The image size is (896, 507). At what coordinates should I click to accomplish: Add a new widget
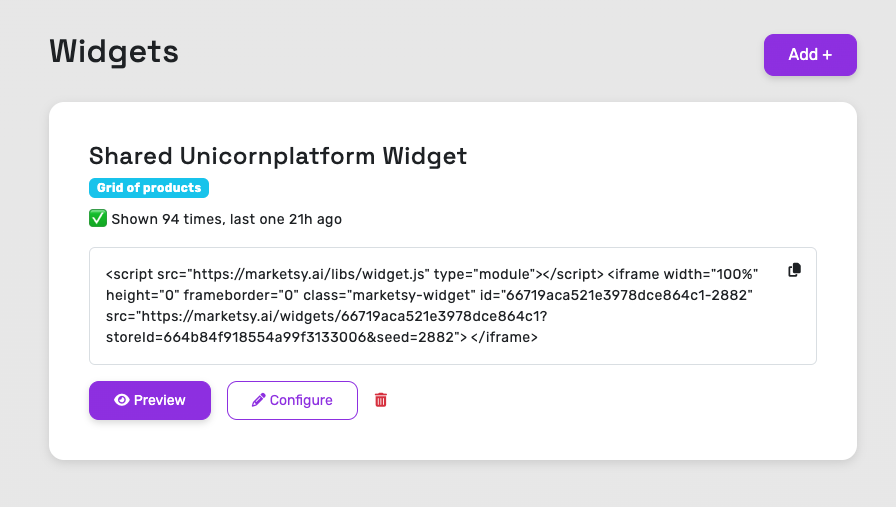click(810, 55)
